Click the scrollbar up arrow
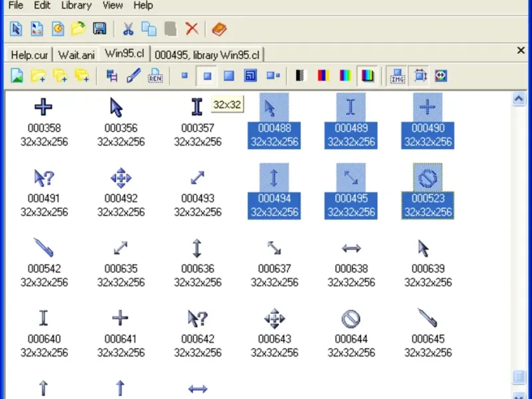This screenshot has height=399, width=532. pos(519,99)
